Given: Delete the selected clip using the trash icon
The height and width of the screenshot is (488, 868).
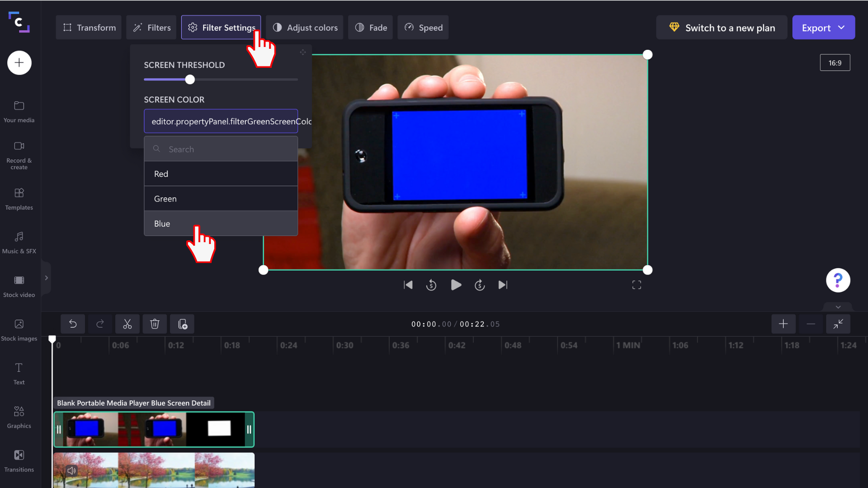Looking at the screenshot, I should 155,324.
